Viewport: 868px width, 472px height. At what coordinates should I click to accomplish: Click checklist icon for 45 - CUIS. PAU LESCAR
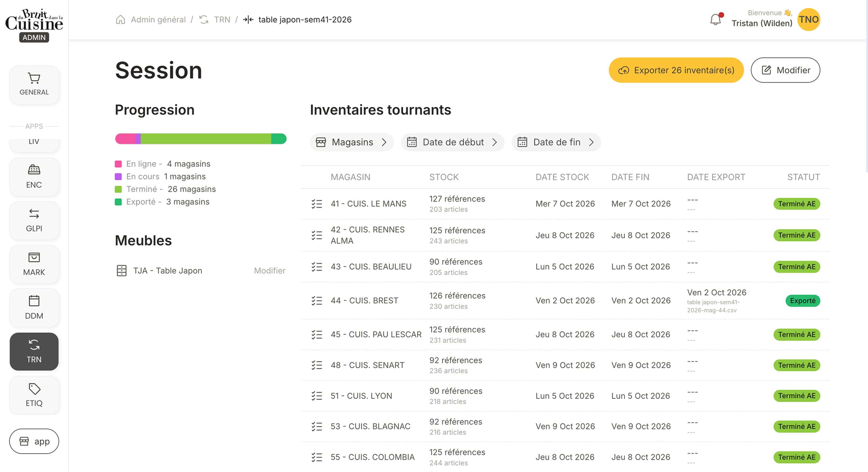tap(317, 334)
